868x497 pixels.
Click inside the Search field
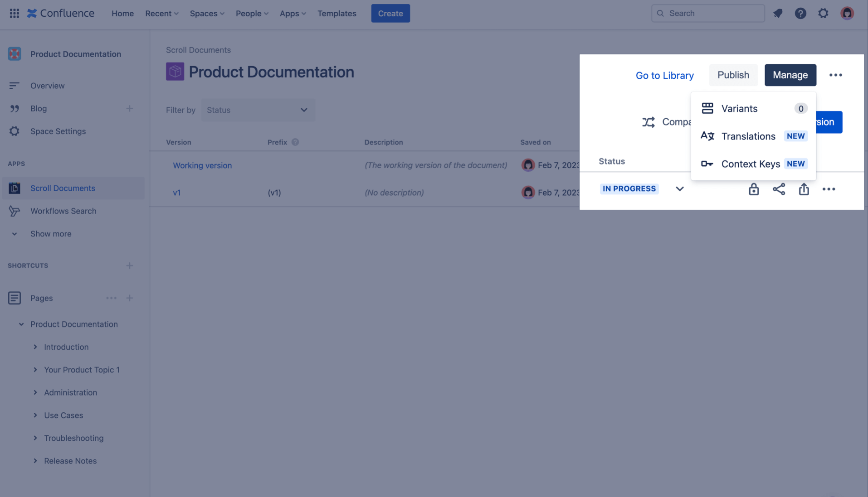point(707,13)
